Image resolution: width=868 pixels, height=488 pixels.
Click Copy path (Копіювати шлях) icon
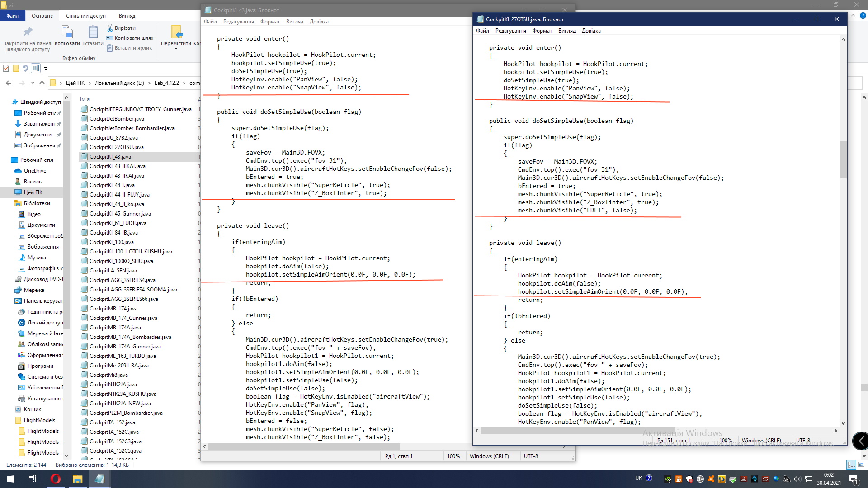point(110,38)
